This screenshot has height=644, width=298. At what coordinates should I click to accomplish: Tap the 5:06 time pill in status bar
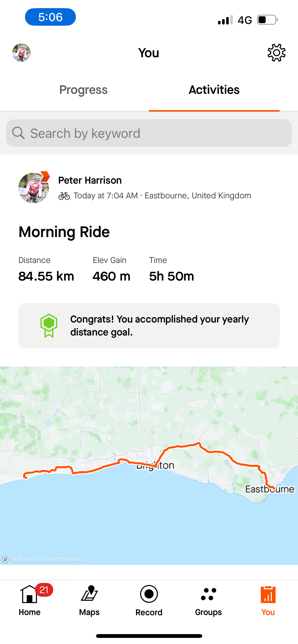click(x=50, y=17)
